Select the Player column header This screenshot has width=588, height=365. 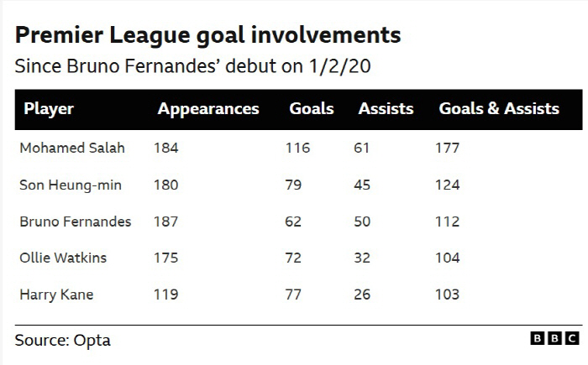(x=49, y=109)
